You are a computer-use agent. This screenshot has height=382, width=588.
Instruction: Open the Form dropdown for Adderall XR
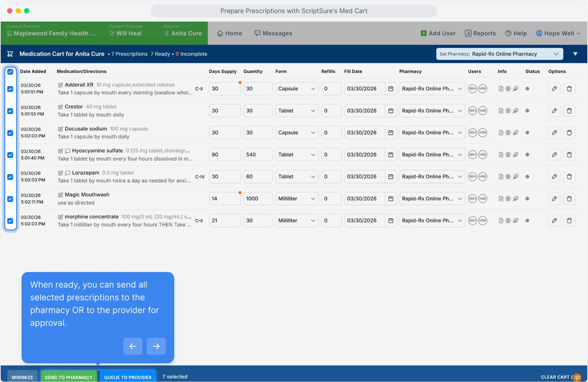[297, 89]
